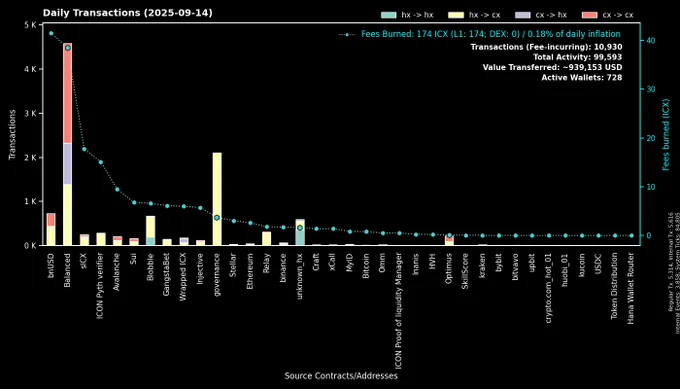Click the 'USDC' x-axis label
Viewport: 680px width, 389px height.
click(599, 264)
